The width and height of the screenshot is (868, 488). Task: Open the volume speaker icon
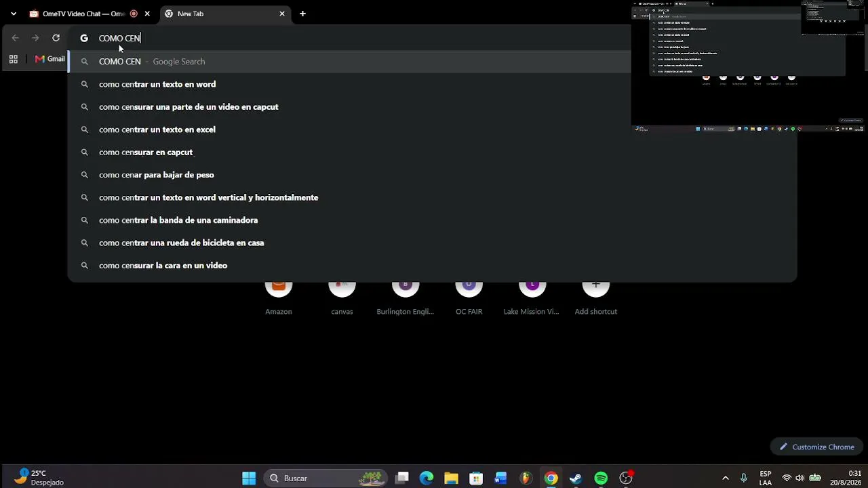800,479
